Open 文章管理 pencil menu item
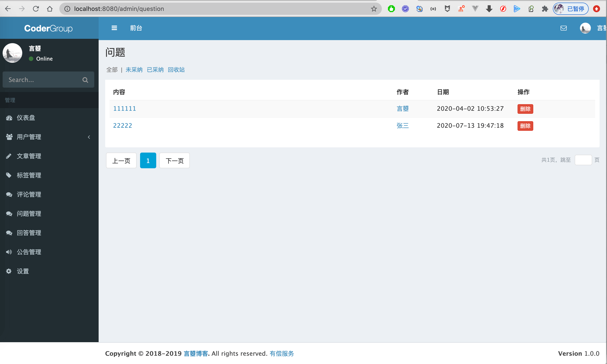The height and width of the screenshot is (364, 607). click(29, 156)
